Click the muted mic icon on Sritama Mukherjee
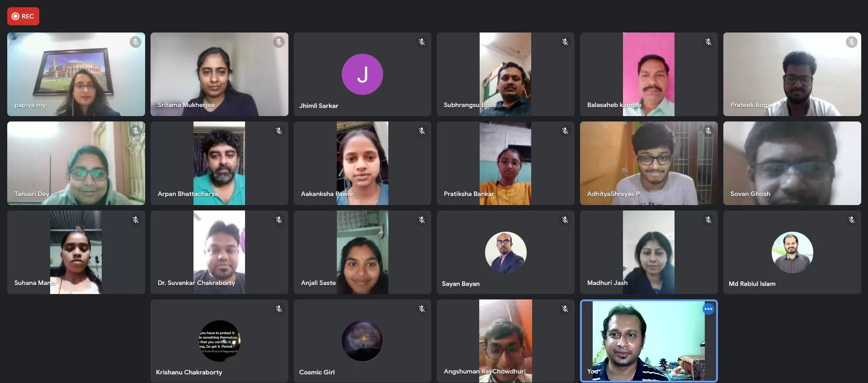Image resolution: width=868 pixels, height=383 pixels. [x=279, y=42]
